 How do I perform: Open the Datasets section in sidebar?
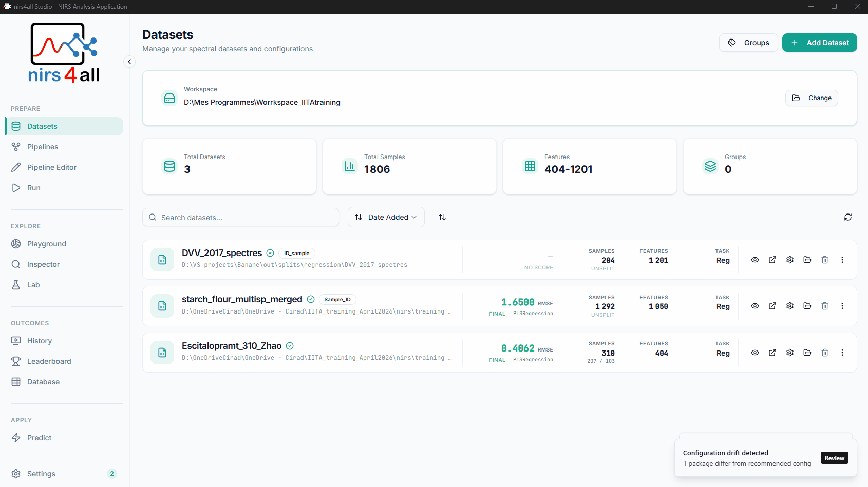(x=64, y=126)
